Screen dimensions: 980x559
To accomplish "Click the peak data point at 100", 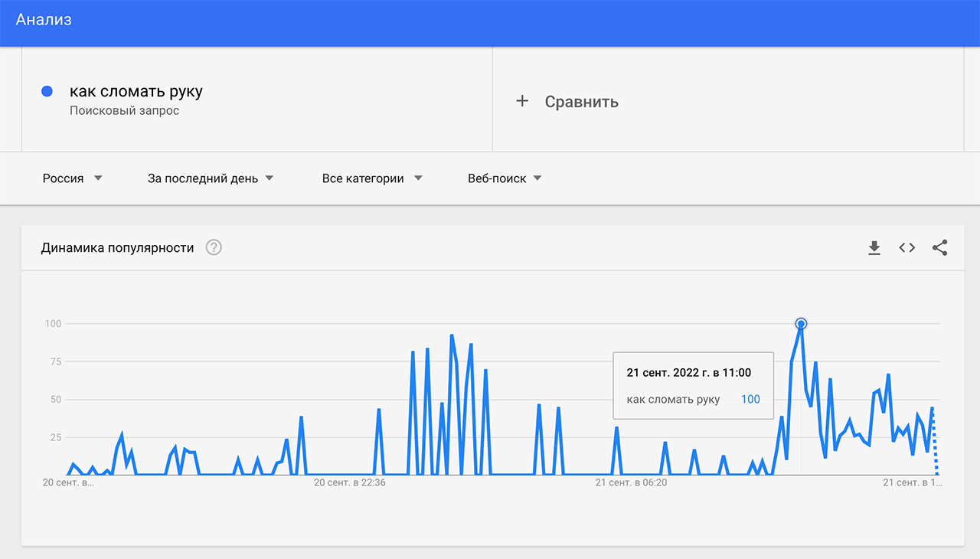I will click(x=801, y=324).
